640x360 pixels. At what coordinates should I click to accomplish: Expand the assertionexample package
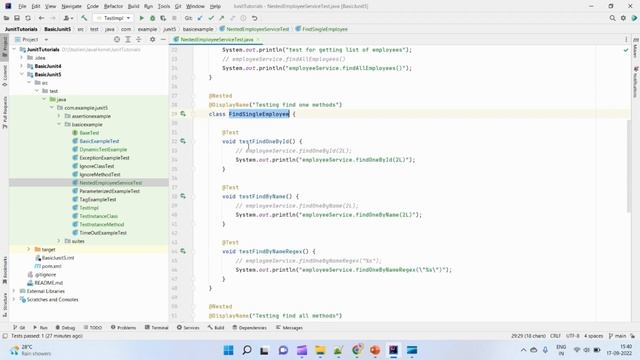[x=59, y=116]
